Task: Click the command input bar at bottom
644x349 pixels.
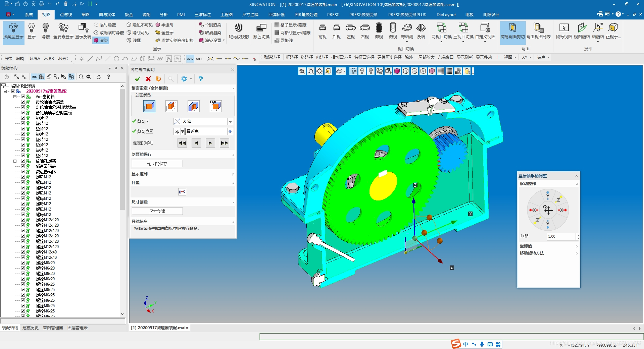Action: pos(451,337)
